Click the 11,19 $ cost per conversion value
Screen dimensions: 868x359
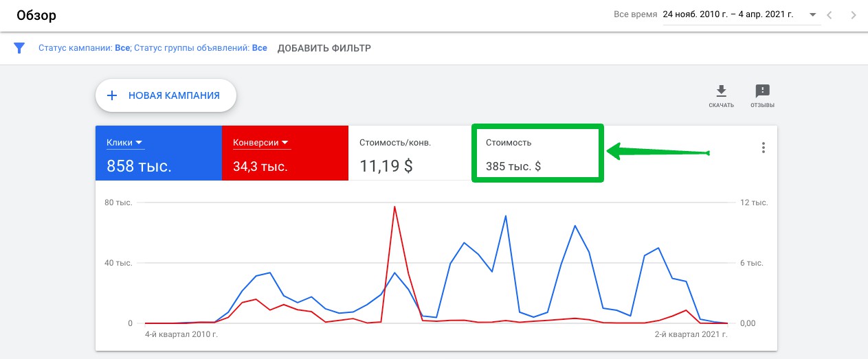point(386,165)
